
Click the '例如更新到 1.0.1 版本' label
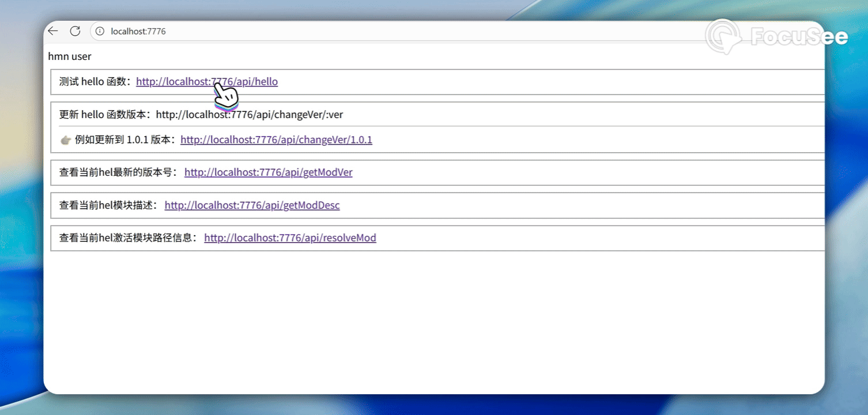click(x=126, y=139)
